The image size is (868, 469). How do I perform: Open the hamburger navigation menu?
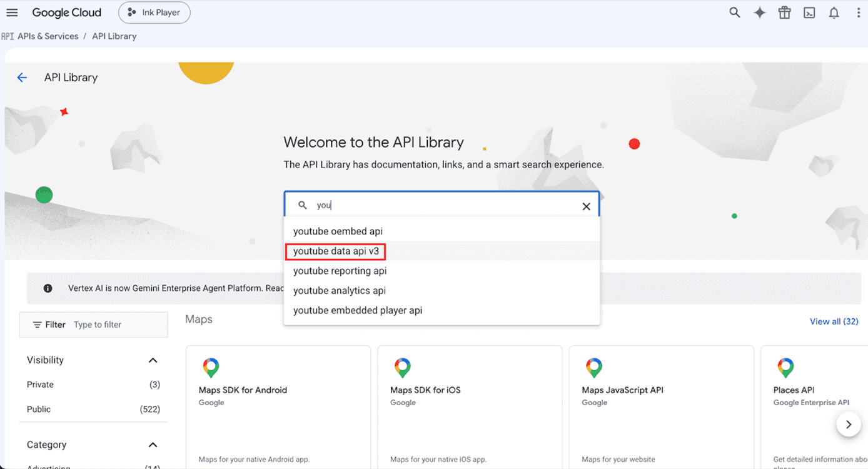click(x=12, y=13)
